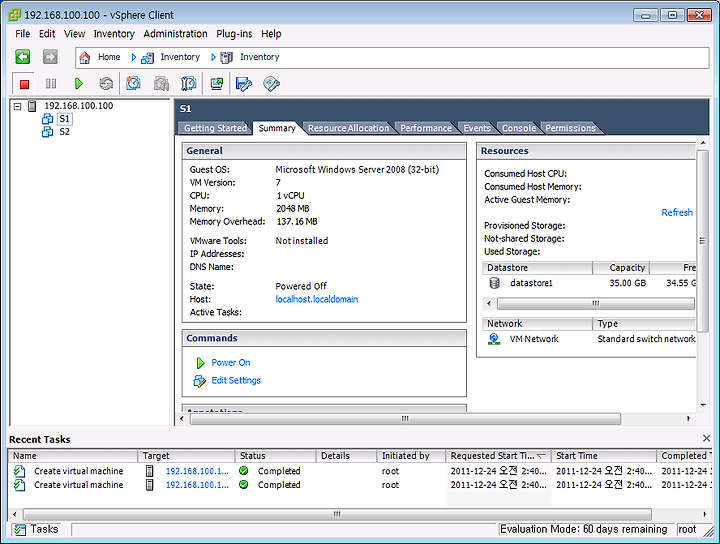Switch to the Console tab
Screen dimensions: 720x544
point(519,128)
